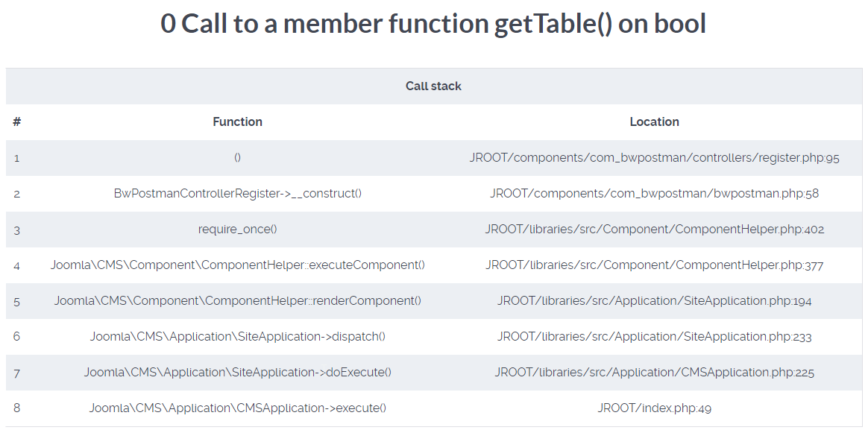Click the ComponentHelper::renderComponent() function cell

[237, 301]
